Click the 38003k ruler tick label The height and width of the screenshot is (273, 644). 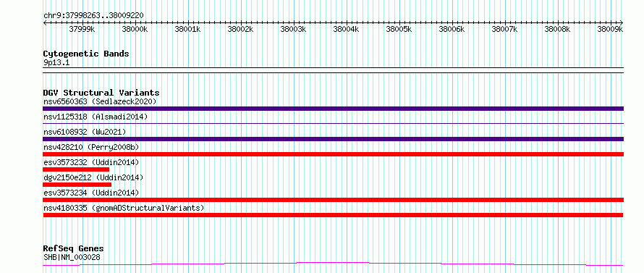pos(293,29)
